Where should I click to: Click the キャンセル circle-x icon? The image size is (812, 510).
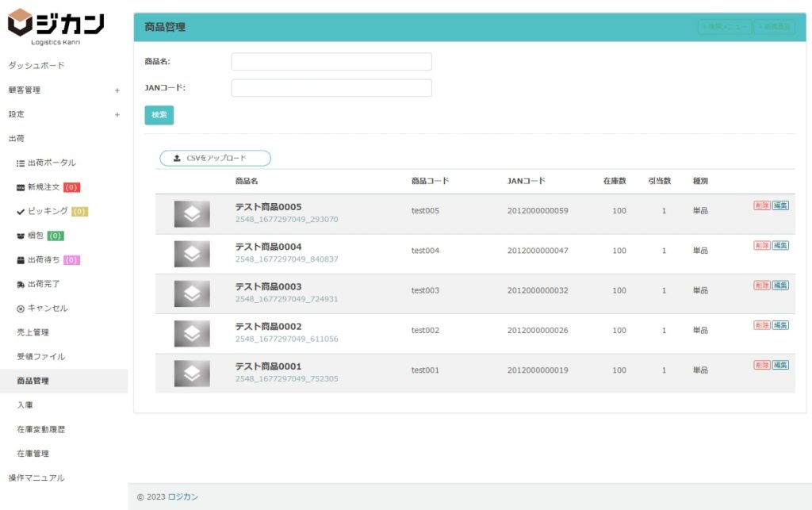pyautogui.click(x=21, y=309)
